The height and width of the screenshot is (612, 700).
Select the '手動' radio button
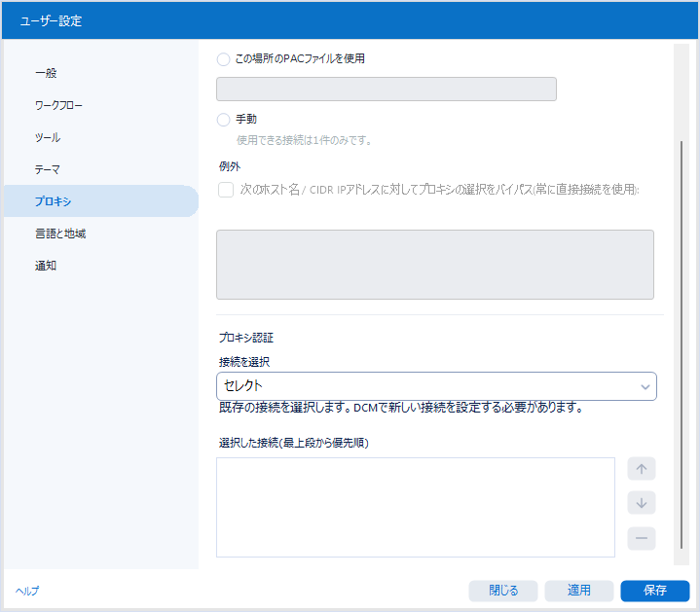click(224, 120)
